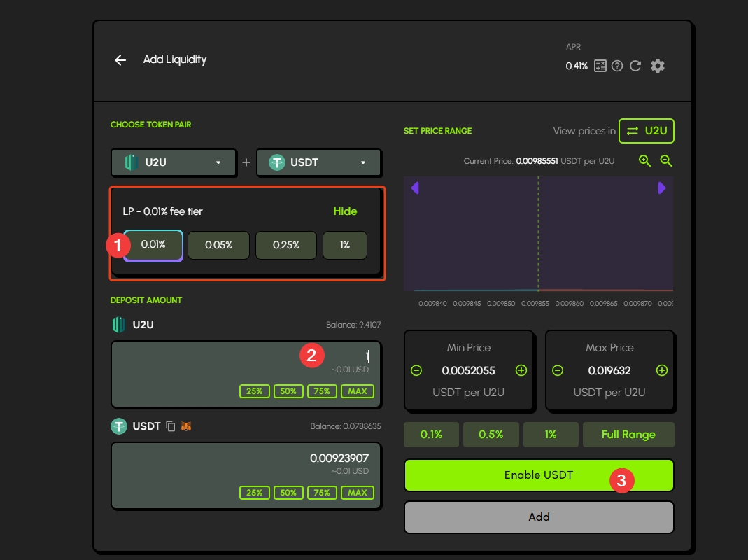This screenshot has height=560, width=748.
Task: Expand the USDT token selector
Action: click(x=319, y=162)
